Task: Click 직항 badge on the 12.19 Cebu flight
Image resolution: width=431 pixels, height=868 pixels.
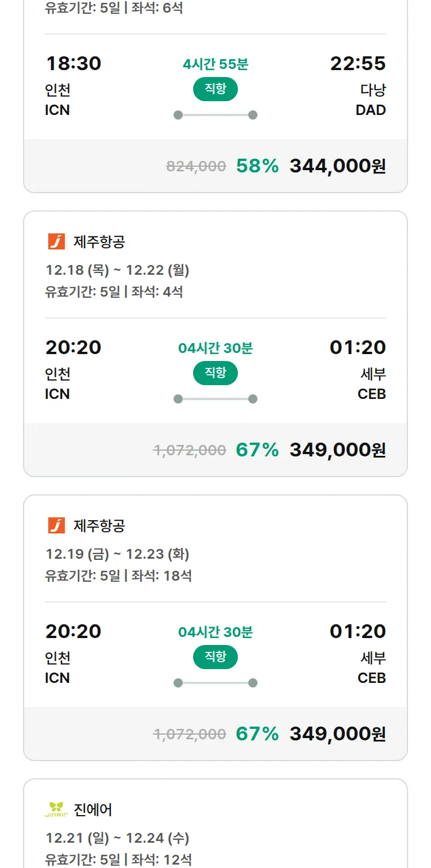Action: click(215, 657)
